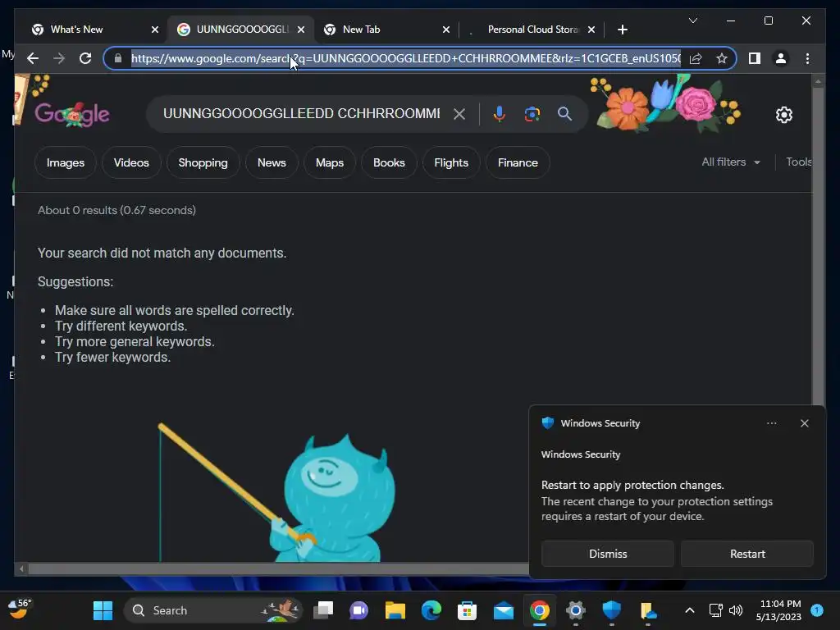The width and height of the screenshot is (840, 630).
Task: Open a new tab with plus button
Action: [x=622, y=30]
